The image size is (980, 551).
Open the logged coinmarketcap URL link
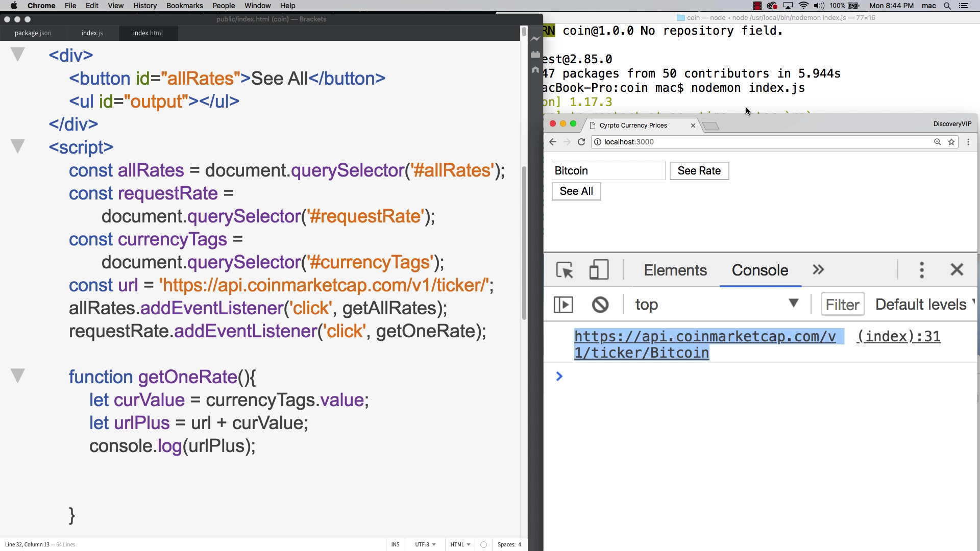pos(705,344)
